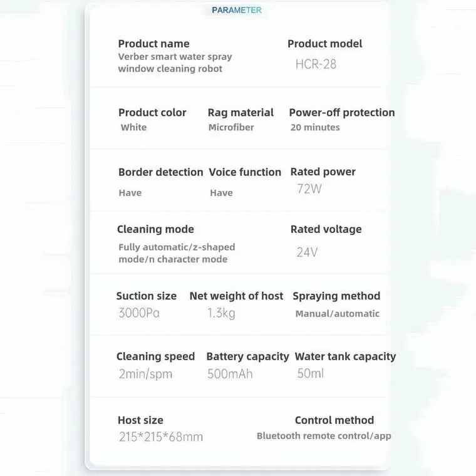Image resolution: width=476 pixels, height=476 pixels.
Task: Click the PARAMETER header tab
Action: [237, 10]
